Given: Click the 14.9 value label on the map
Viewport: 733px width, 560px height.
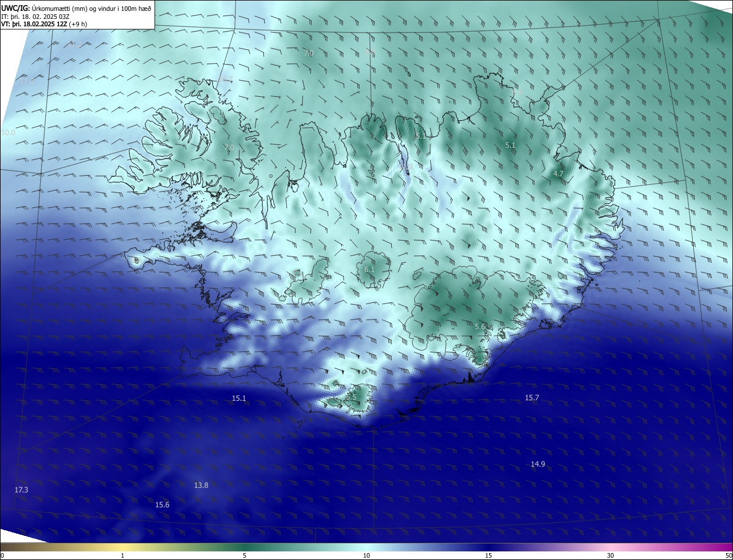Looking at the screenshot, I should click(x=538, y=464).
